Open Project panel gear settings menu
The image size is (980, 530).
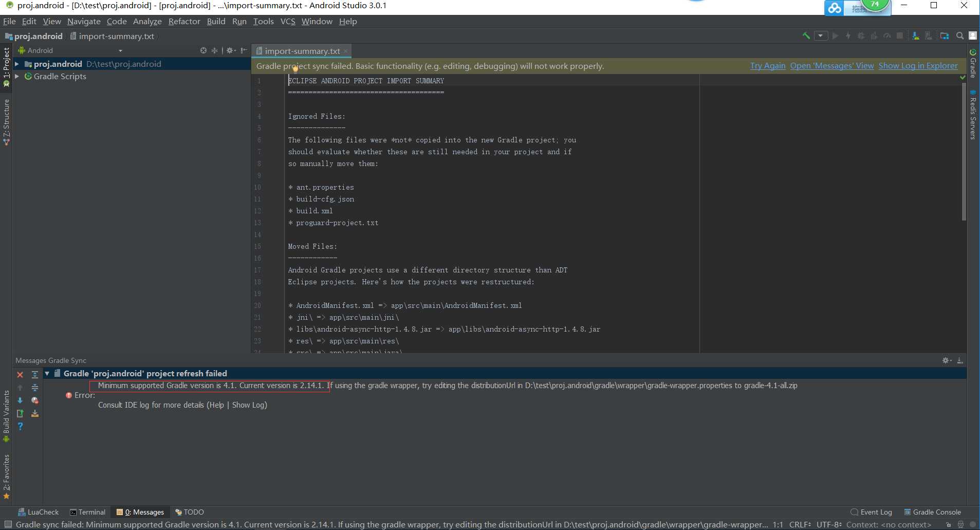pyautogui.click(x=231, y=50)
